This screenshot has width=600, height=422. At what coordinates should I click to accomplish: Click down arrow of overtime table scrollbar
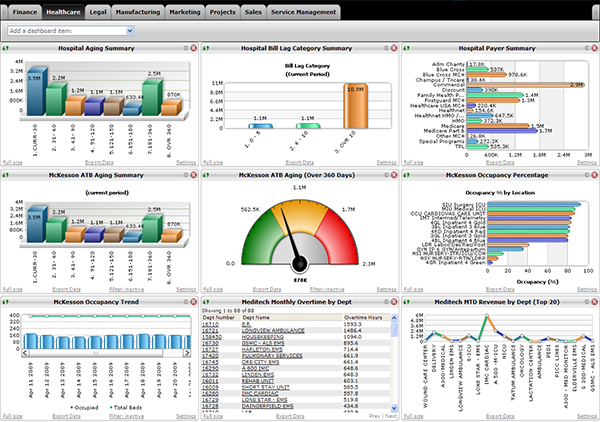pyautogui.click(x=394, y=408)
